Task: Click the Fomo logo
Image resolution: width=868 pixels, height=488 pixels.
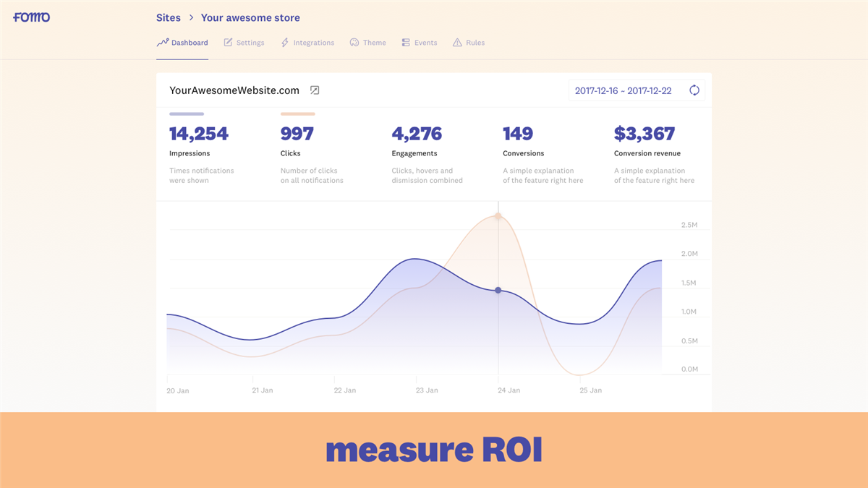Action: (32, 17)
